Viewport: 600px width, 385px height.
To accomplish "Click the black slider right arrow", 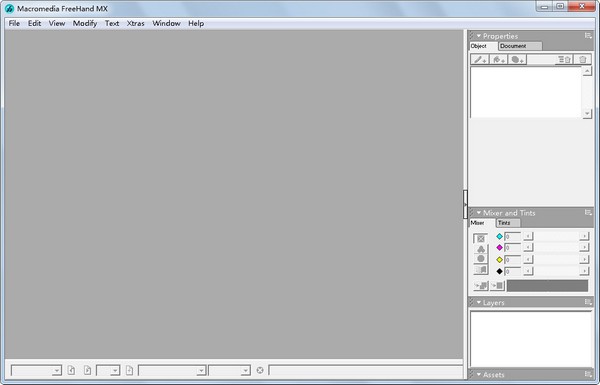I will (584, 271).
